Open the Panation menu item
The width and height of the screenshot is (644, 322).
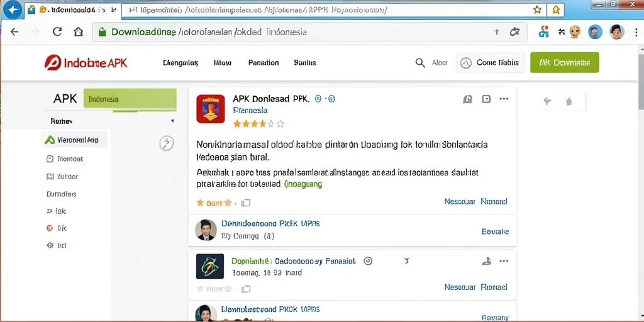click(264, 63)
